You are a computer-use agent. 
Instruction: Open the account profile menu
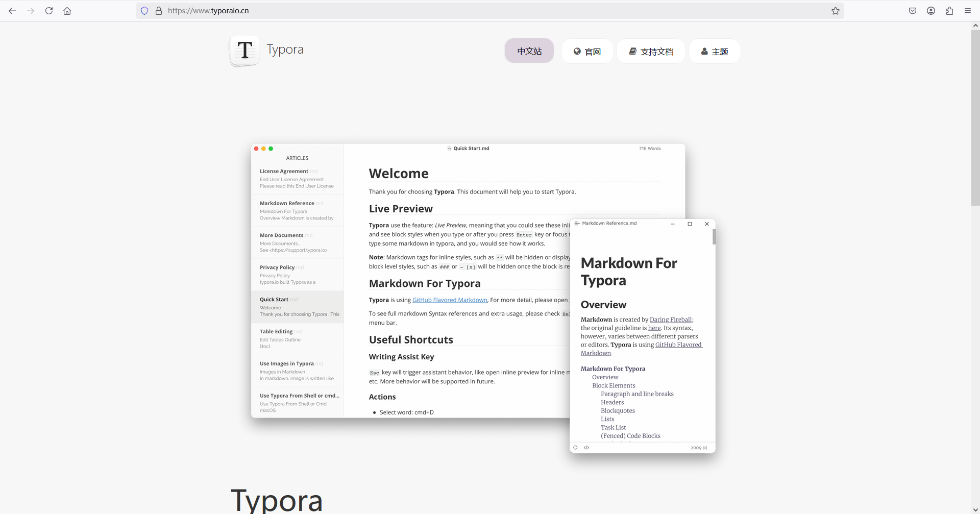pyautogui.click(x=930, y=11)
